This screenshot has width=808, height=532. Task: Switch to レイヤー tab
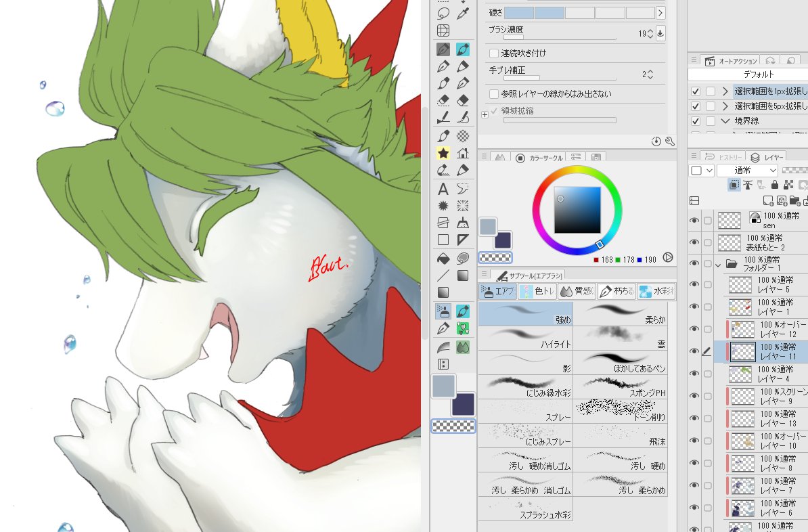tap(767, 157)
